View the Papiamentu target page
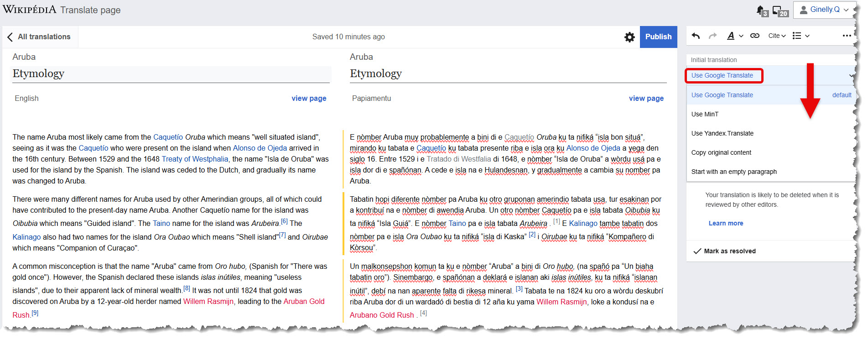The image size is (868, 340). coord(646,98)
